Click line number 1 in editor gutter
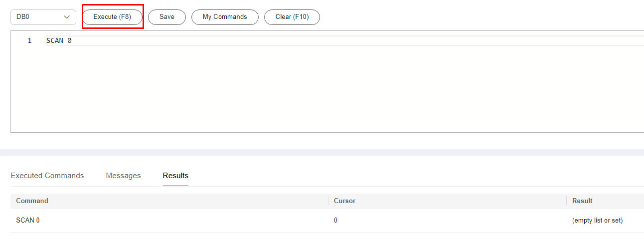This screenshot has height=239, width=644. [29, 41]
